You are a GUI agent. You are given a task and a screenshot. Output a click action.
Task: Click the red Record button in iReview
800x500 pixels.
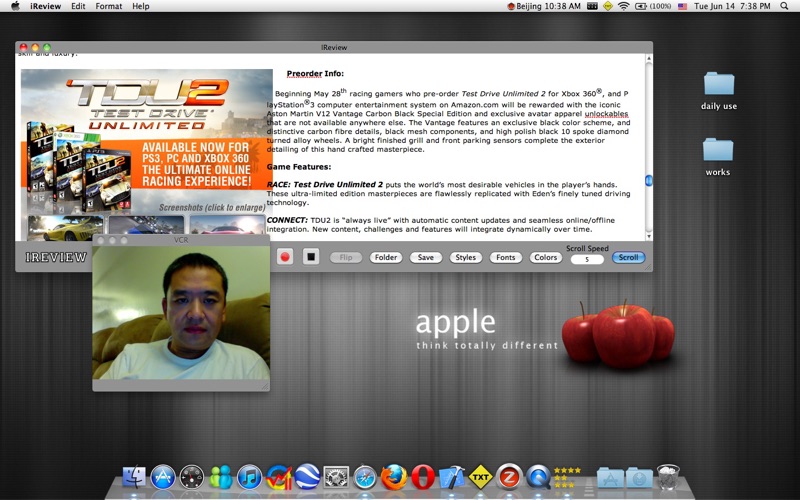(285, 257)
